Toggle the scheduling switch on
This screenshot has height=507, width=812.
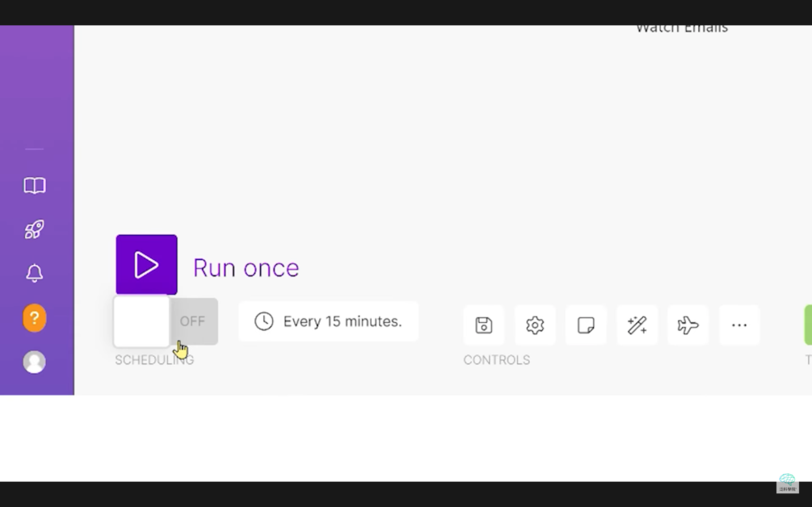(x=166, y=321)
